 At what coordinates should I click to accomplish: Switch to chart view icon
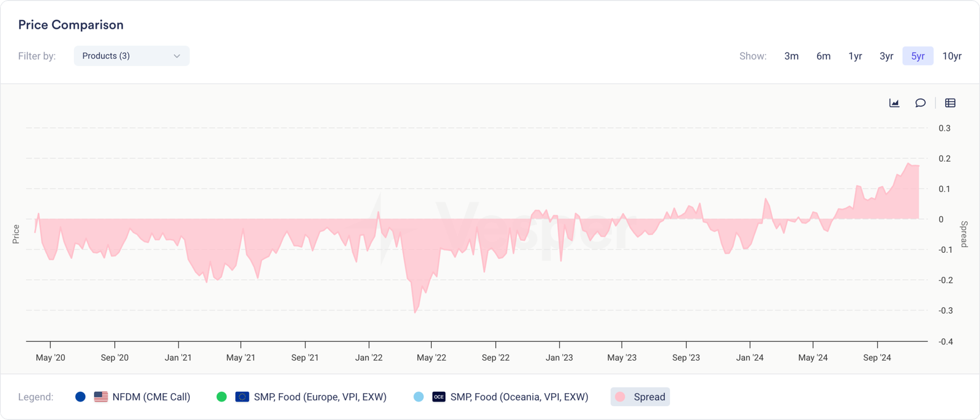[894, 103]
